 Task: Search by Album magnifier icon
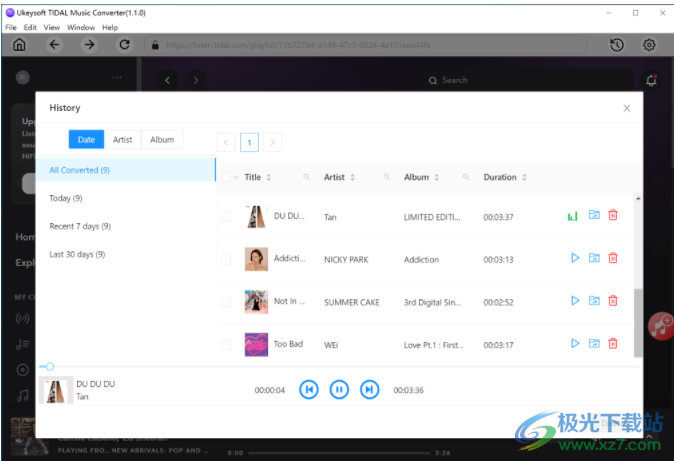(466, 177)
